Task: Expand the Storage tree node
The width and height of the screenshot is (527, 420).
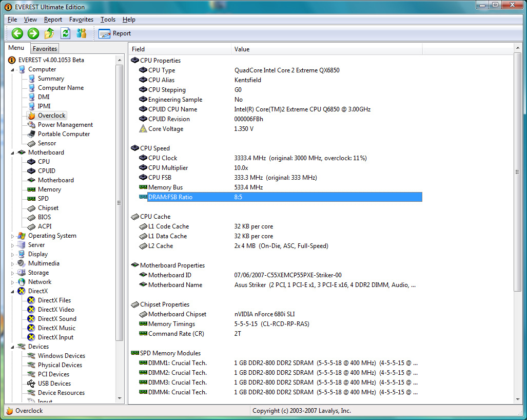Action: point(12,273)
